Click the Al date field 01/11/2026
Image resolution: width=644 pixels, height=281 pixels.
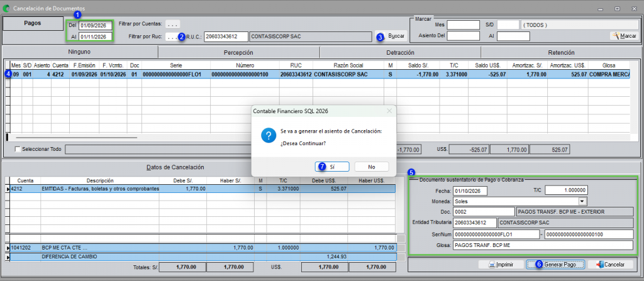tap(96, 37)
